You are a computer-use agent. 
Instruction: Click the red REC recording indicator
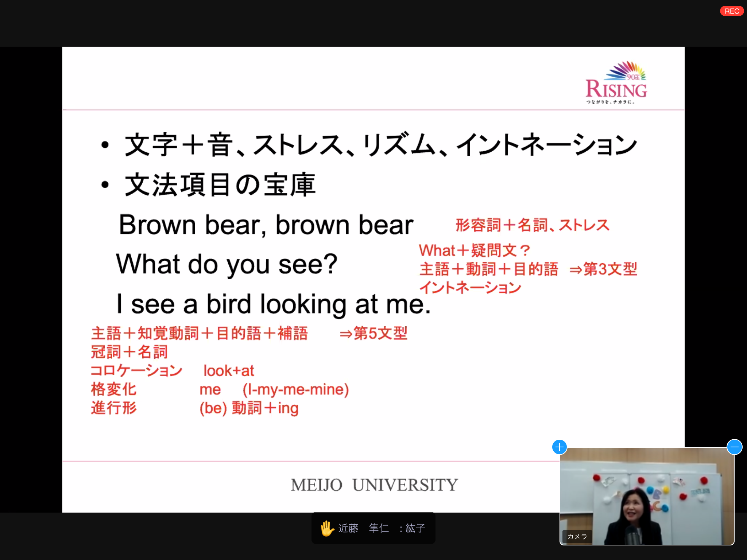(731, 11)
